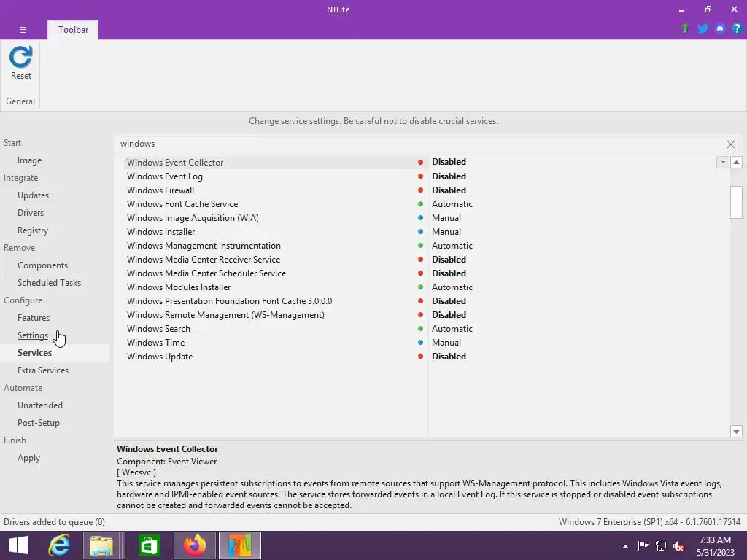Screen dimensions: 747x560
Task: Open the Twitter bird icon
Action: [703, 28]
